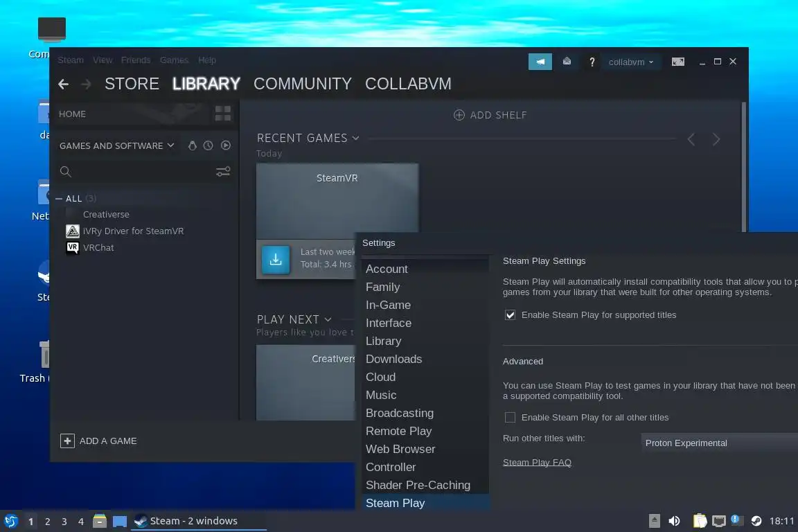Open the Help menu
This screenshot has height=532, width=798.
click(x=207, y=60)
